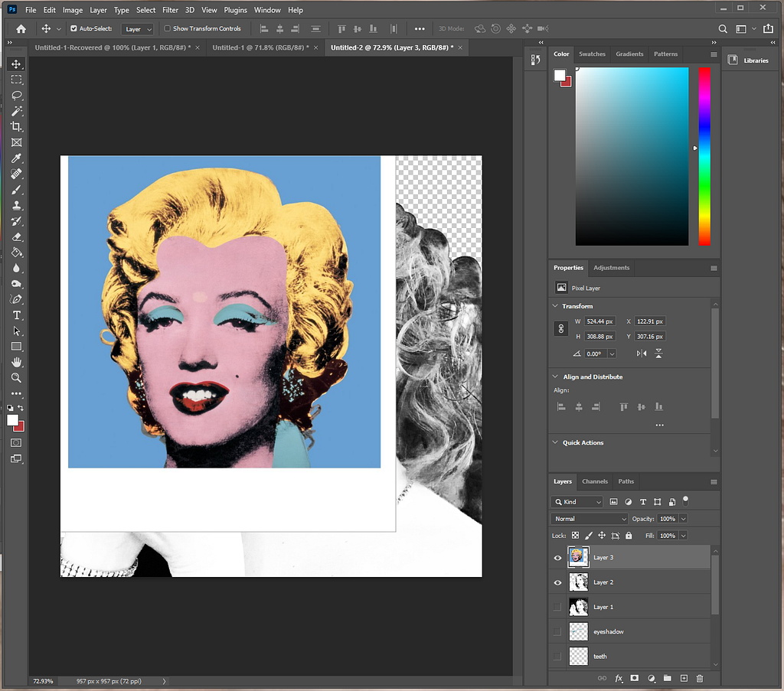
Task: Open layer style fx menu
Action: click(619, 678)
